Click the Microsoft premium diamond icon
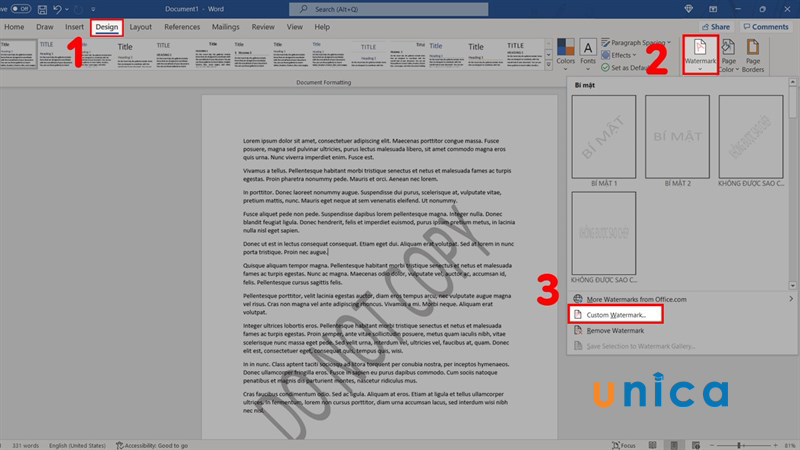 [688, 9]
